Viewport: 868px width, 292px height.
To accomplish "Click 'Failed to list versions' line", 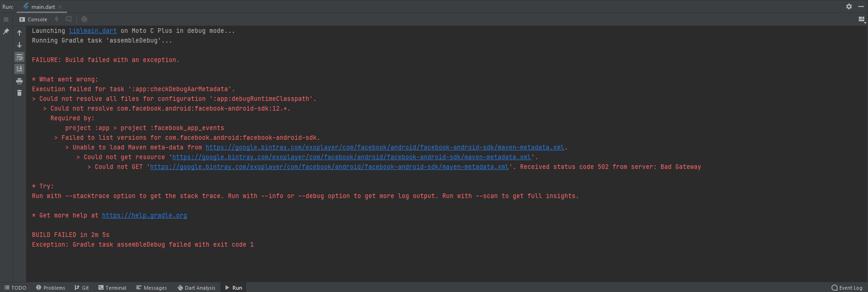I will point(187,137).
